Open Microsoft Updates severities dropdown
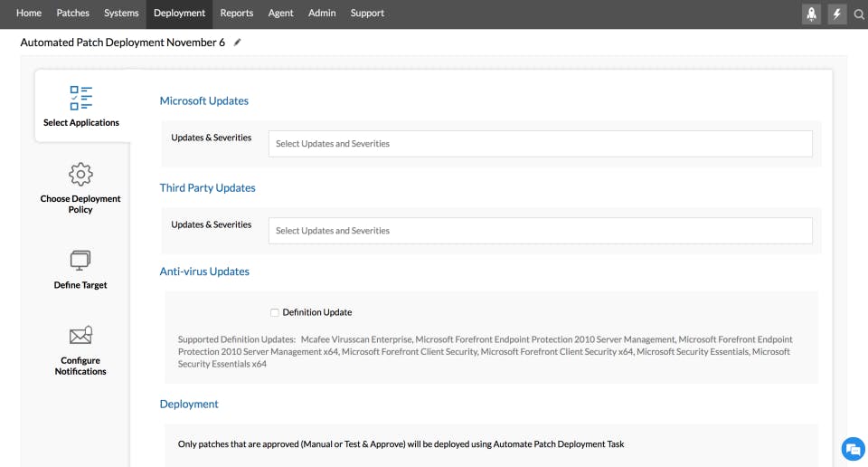 [541, 144]
